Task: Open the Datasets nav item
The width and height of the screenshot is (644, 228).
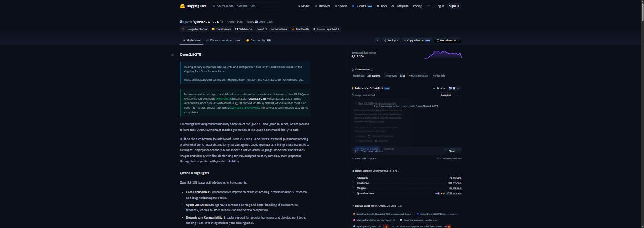Action: [322, 6]
